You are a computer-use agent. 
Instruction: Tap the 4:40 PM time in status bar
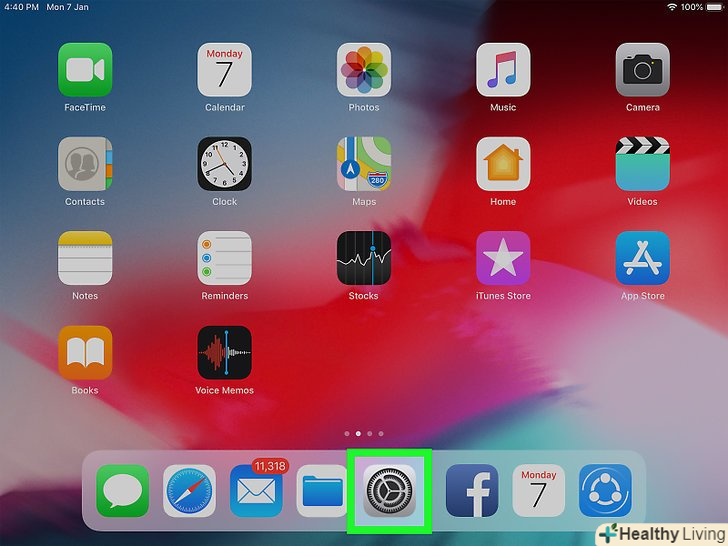[x=21, y=7]
